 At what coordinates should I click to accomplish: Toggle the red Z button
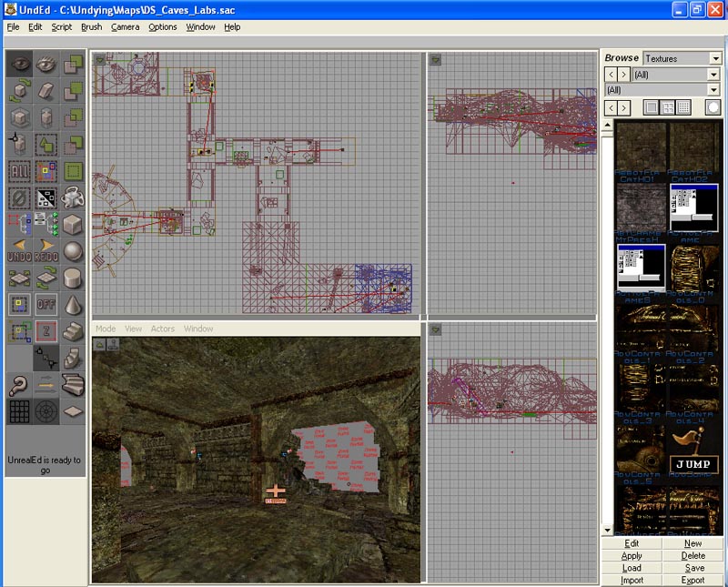(x=46, y=331)
